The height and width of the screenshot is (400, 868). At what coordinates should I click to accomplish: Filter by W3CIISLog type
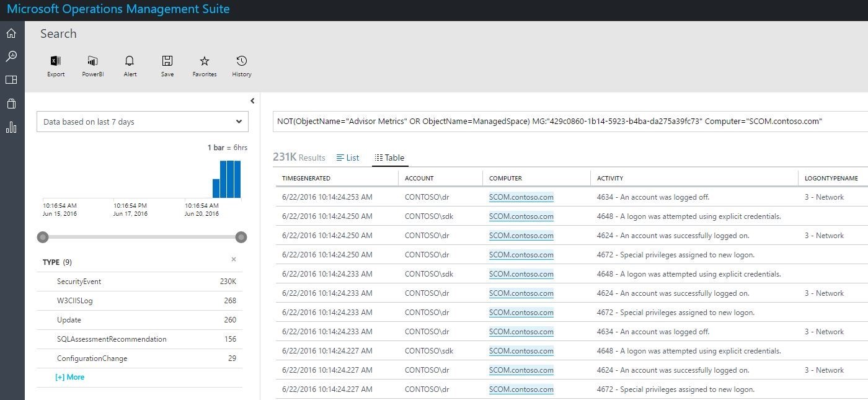tap(74, 301)
